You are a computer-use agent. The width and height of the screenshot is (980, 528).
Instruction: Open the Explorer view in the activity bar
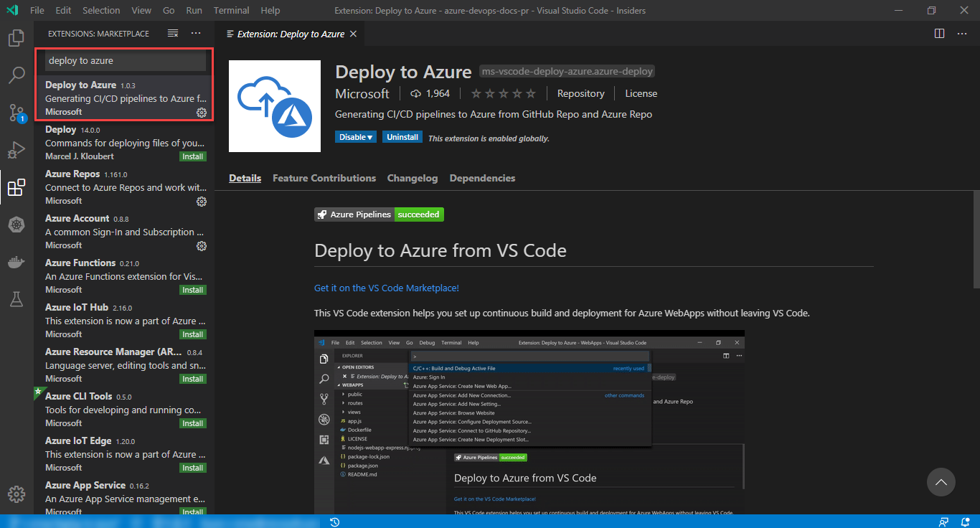pyautogui.click(x=16, y=37)
